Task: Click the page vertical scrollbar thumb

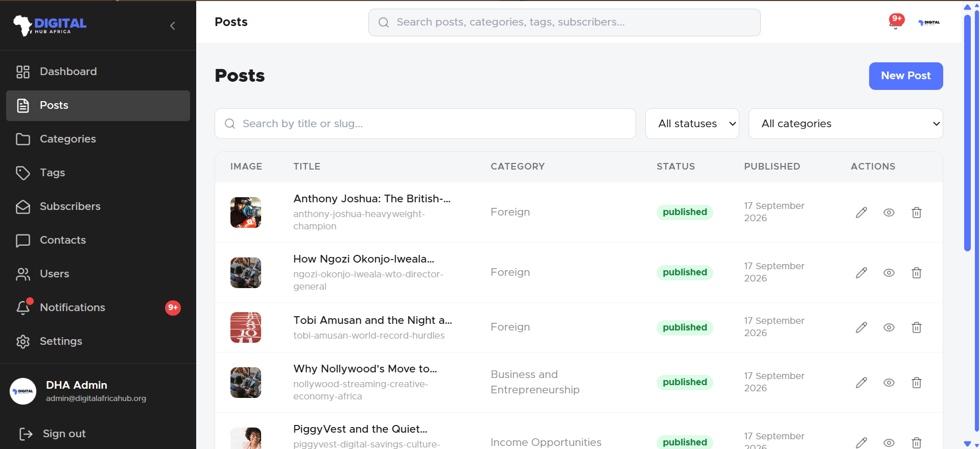Action: [967, 133]
